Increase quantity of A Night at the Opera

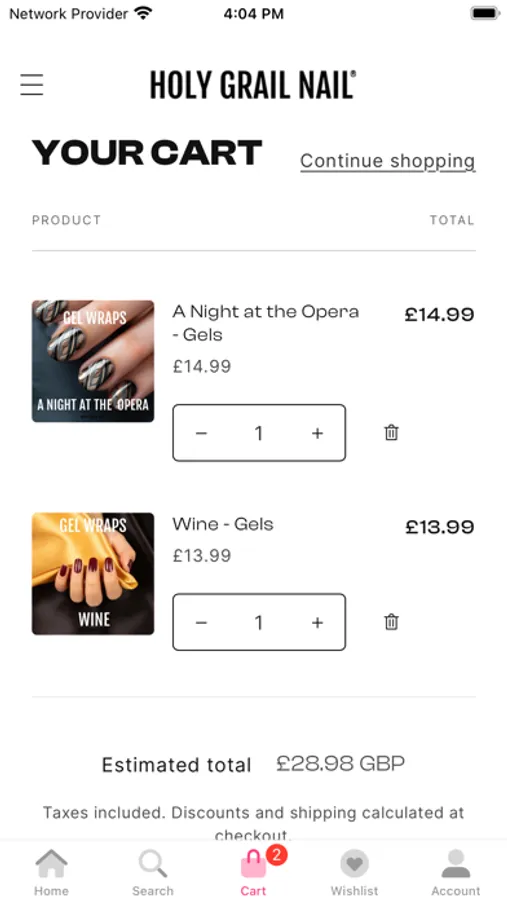317,433
